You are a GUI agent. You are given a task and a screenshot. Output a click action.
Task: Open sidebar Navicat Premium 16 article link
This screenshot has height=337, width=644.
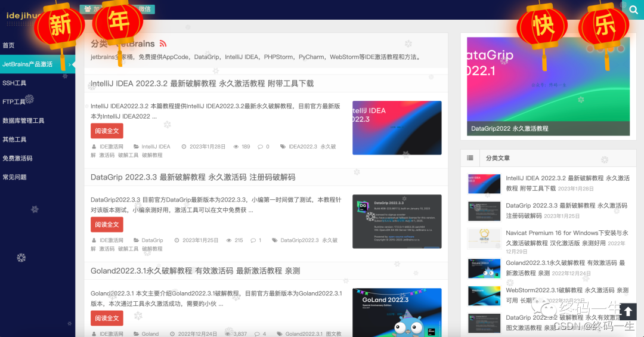click(567, 238)
